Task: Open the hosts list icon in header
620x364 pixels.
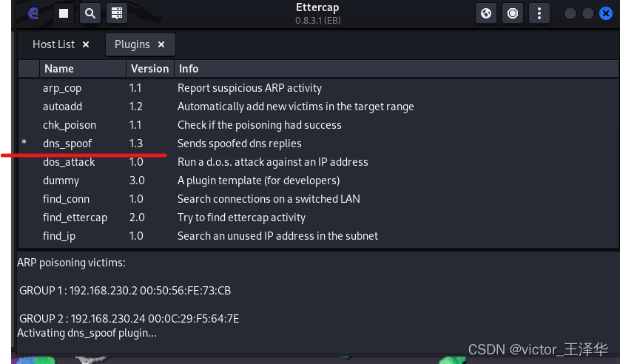Action: tap(115, 13)
